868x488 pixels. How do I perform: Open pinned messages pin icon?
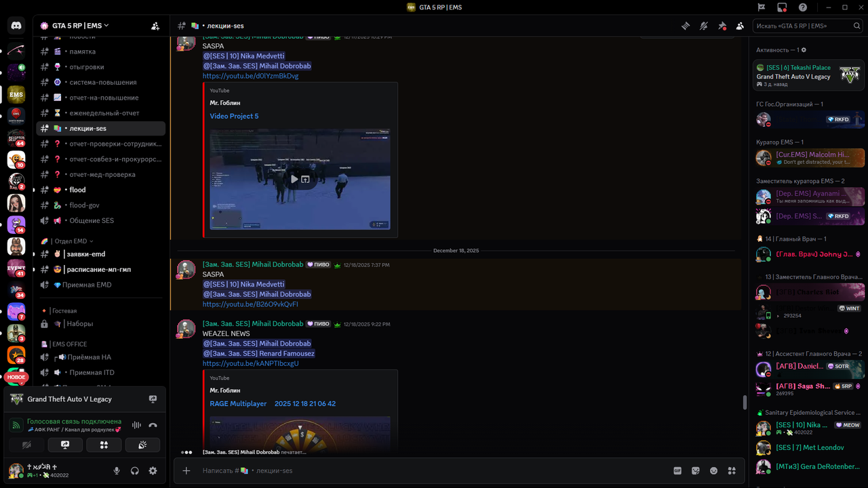[722, 26]
